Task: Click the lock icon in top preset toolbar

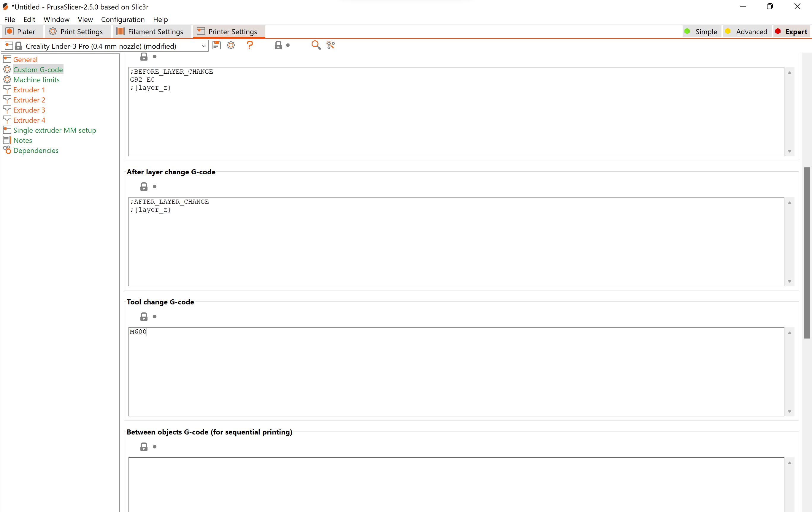Action: pyautogui.click(x=278, y=45)
